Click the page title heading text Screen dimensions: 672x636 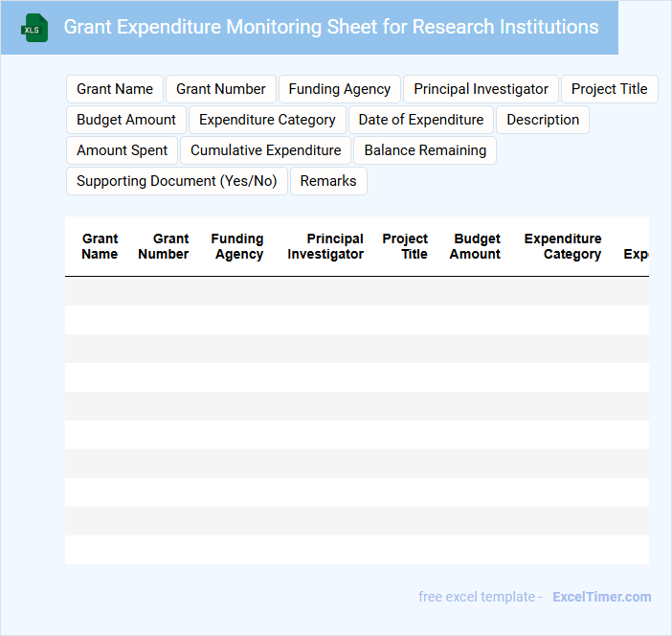point(331,27)
